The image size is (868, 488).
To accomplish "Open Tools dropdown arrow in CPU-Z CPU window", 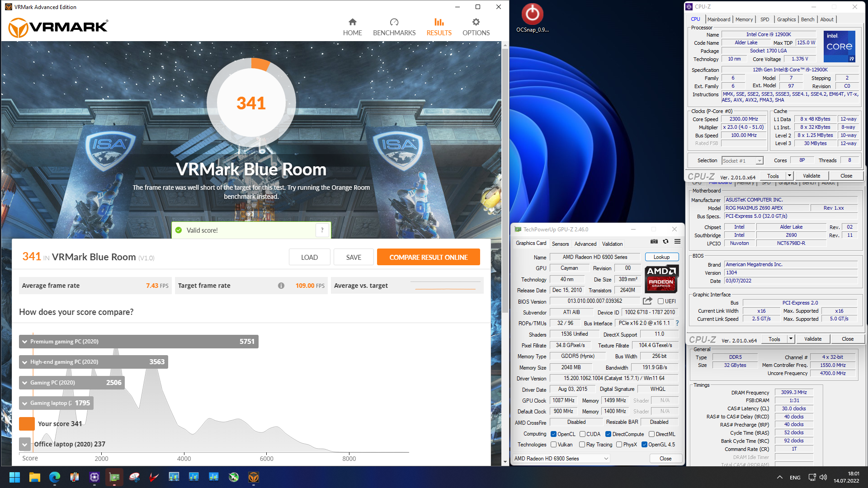I will point(789,176).
